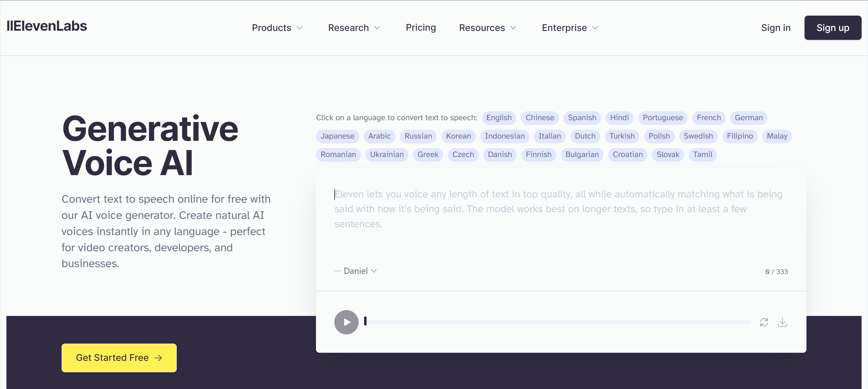
Task: Open the Research dropdown
Action: [354, 28]
